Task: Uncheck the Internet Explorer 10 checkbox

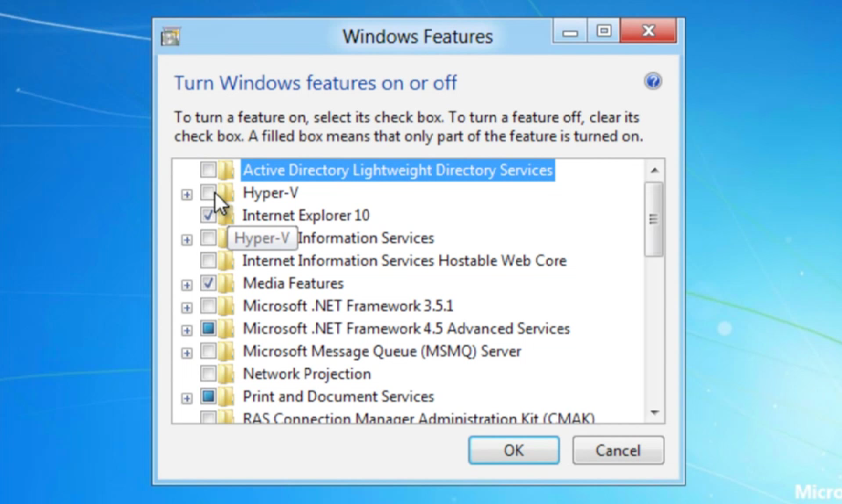Action: tap(208, 215)
